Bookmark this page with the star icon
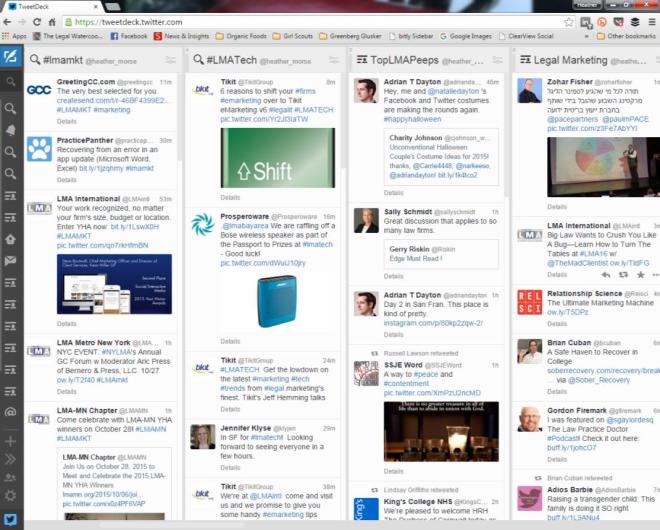 pos(569,22)
